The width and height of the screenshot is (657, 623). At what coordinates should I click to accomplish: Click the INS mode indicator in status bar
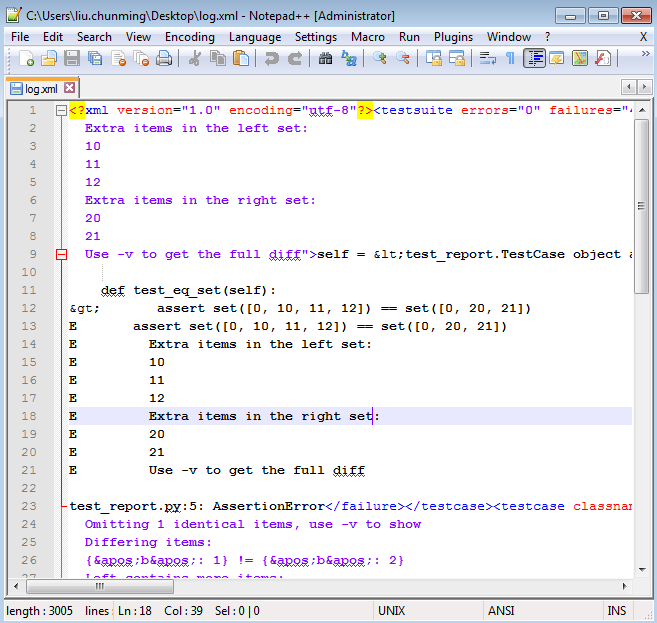(617, 611)
